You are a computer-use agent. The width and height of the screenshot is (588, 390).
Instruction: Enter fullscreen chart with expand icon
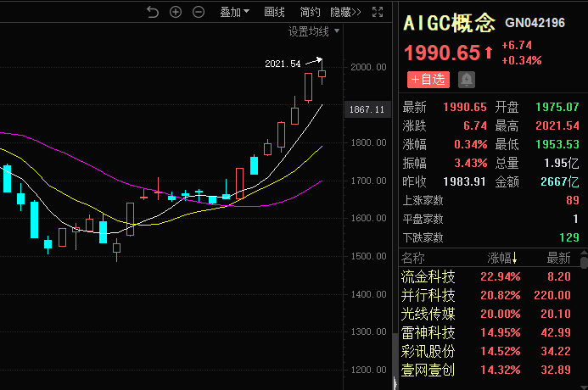378,12
